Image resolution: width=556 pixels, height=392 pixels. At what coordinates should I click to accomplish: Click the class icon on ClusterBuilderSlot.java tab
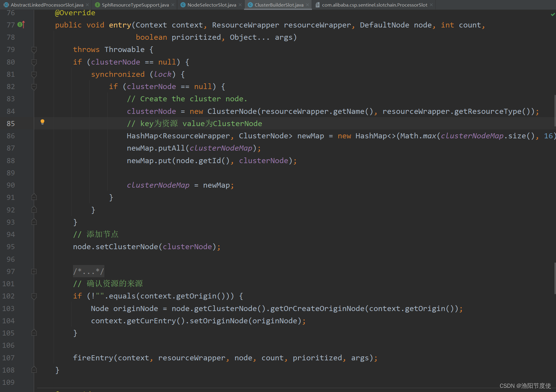tap(250, 5)
